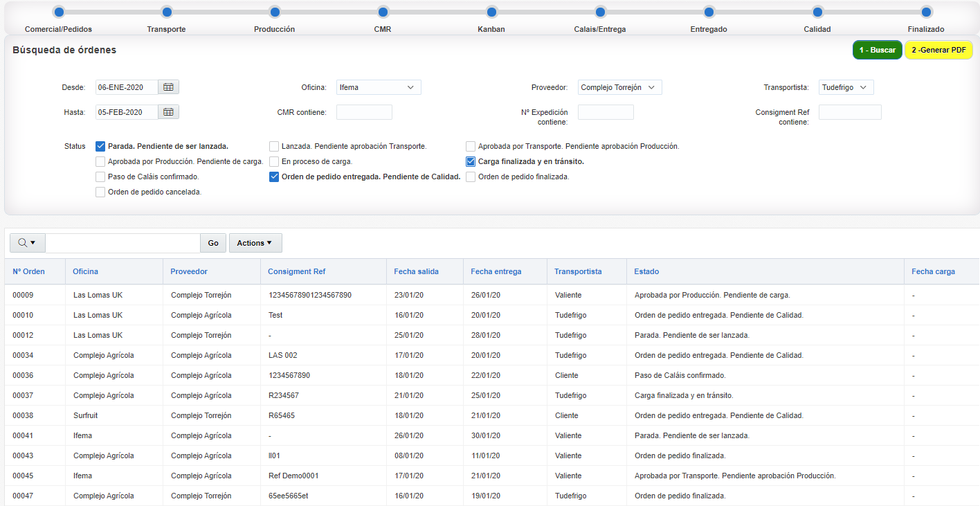Image resolution: width=980 pixels, height=506 pixels.
Task: Click the '2 -Generar PDF' button
Action: click(x=938, y=51)
